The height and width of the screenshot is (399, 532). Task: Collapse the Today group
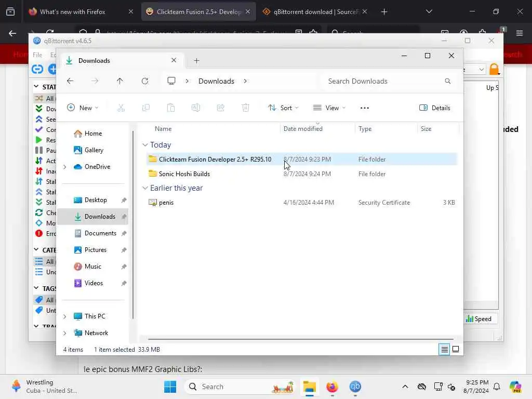[x=145, y=145]
